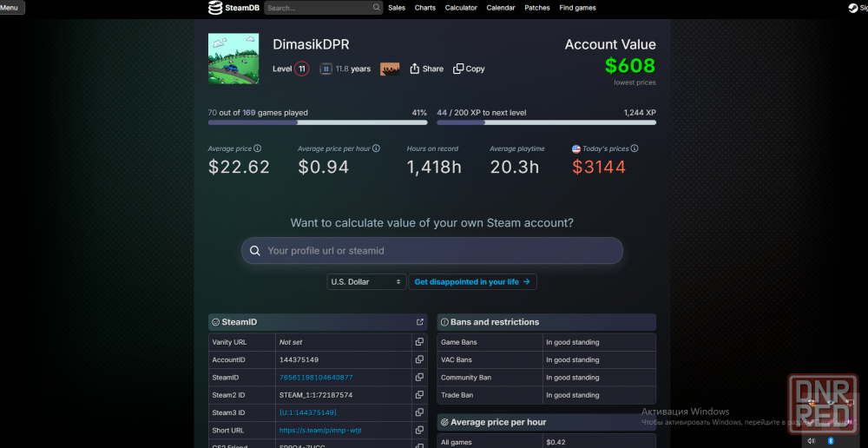
Task: Click info icon beside Today's prices
Action: [635, 148]
